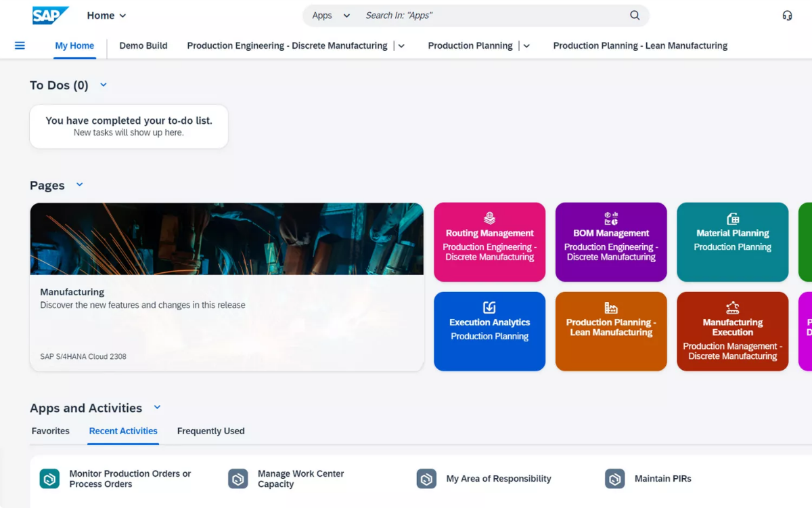812x508 pixels.
Task: Switch to the Frequently Used tab
Action: [x=210, y=431]
